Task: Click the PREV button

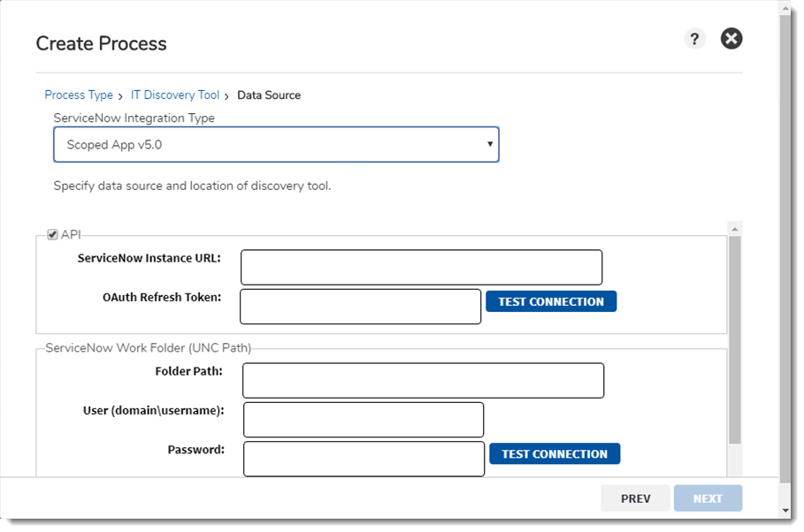Action: [x=635, y=498]
